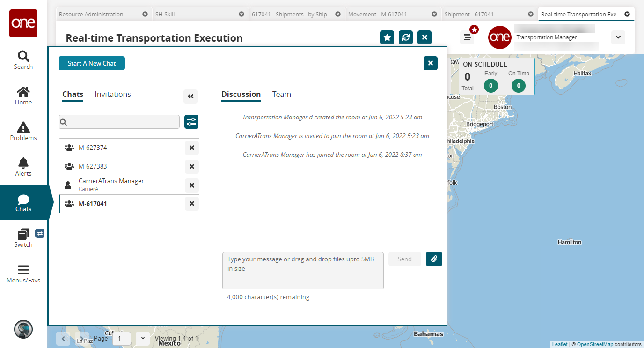Image resolution: width=644 pixels, height=348 pixels.
Task: Click the favorite star icon button
Action: click(x=387, y=37)
